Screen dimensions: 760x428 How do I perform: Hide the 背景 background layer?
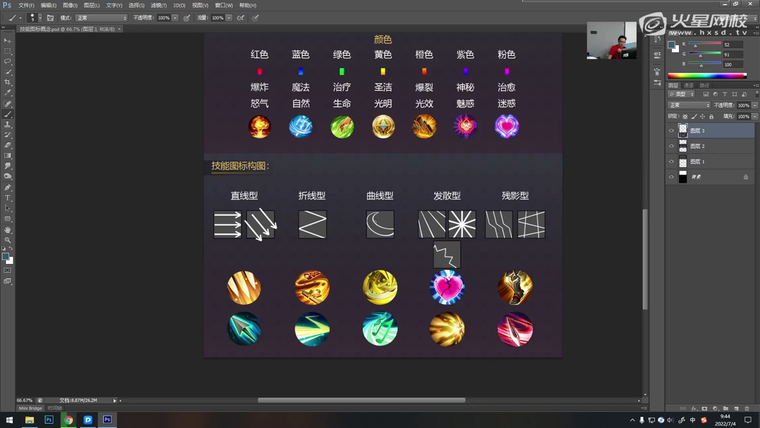(x=671, y=177)
